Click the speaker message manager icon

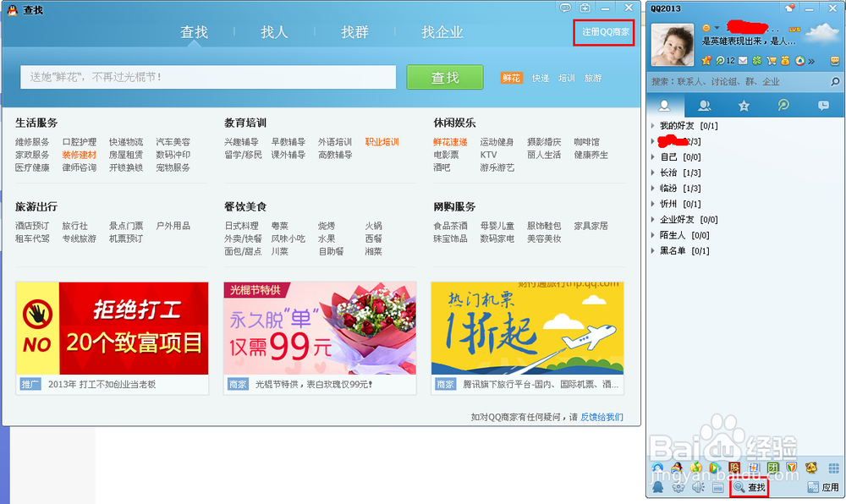[x=698, y=487]
